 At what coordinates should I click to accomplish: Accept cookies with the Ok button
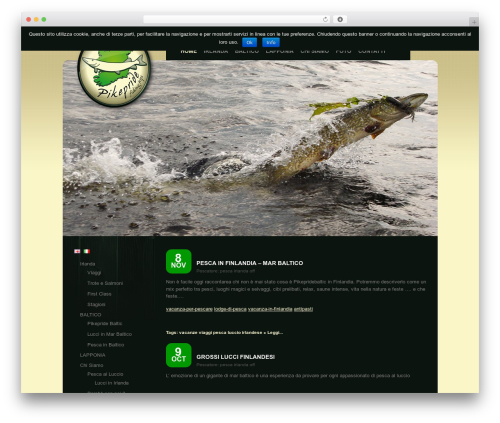point(249,42)
